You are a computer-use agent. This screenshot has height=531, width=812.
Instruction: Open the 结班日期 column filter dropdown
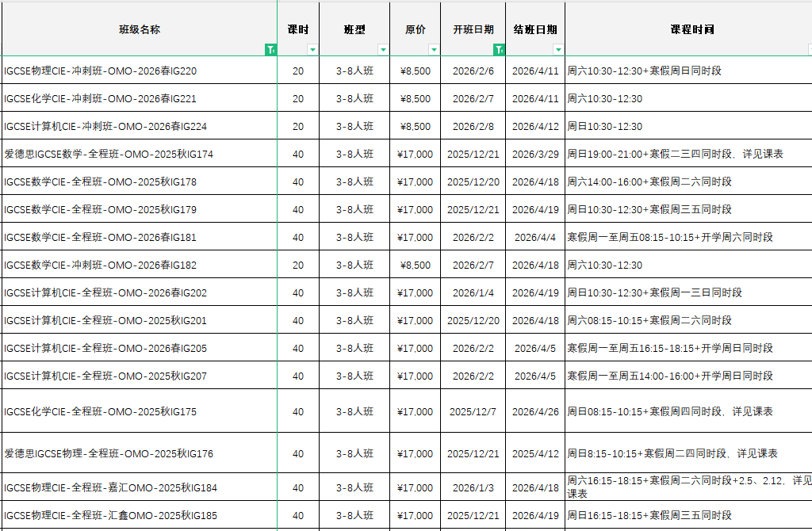click(x=558, y=50)
